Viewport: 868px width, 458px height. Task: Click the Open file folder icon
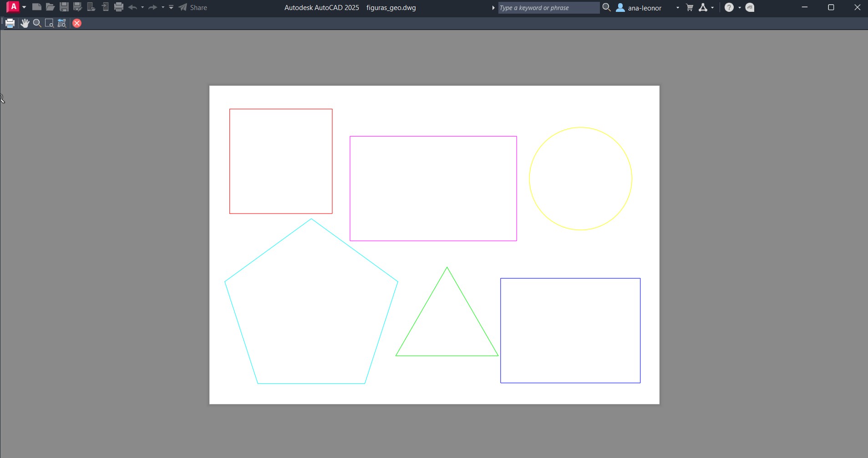point(51,7)
